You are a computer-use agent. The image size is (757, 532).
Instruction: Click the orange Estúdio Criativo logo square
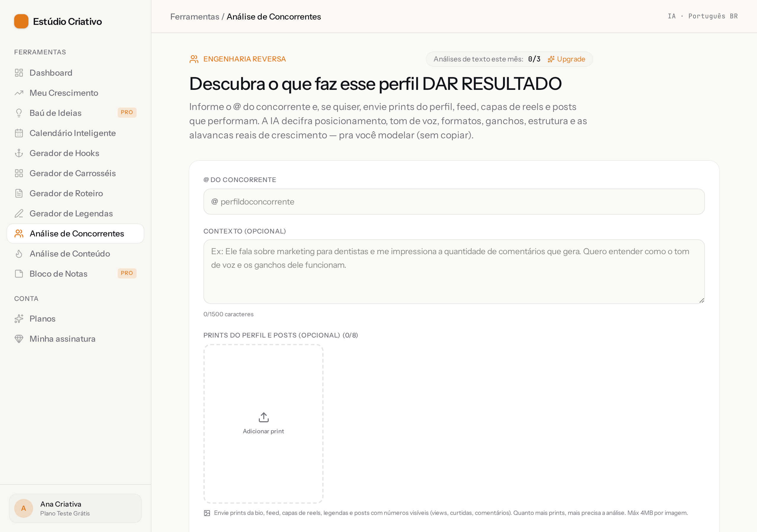point(21,21)
